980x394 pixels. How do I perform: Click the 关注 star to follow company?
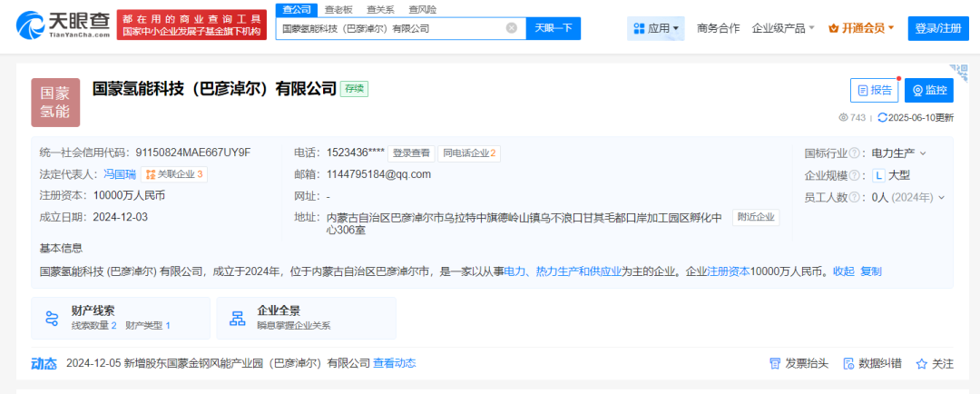(x=935, y=363)
